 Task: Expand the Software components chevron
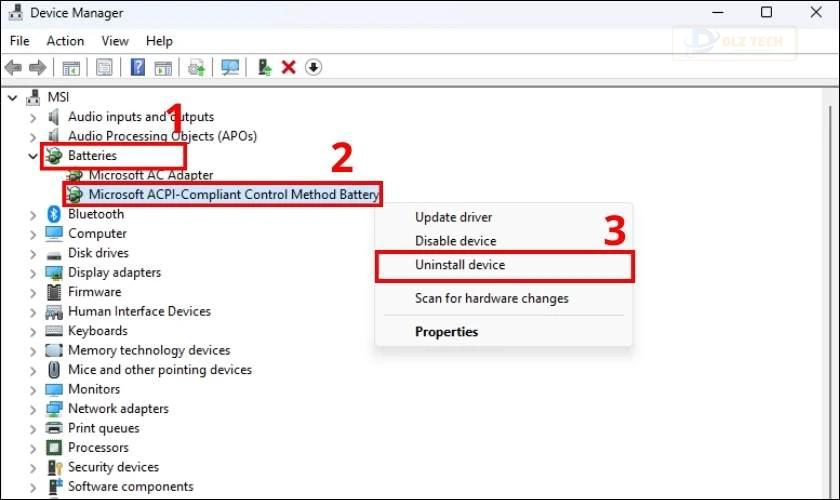[33, 487]
